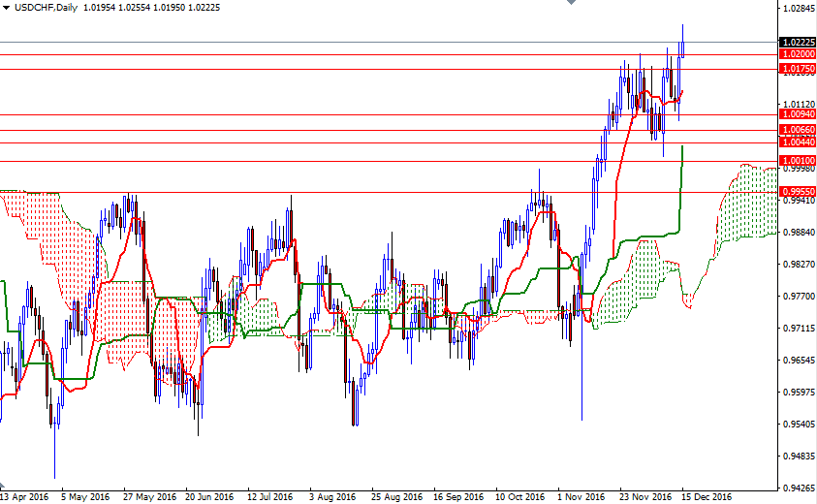
Task: Click the 0.97700 price scale value
Action: [799, 296]
